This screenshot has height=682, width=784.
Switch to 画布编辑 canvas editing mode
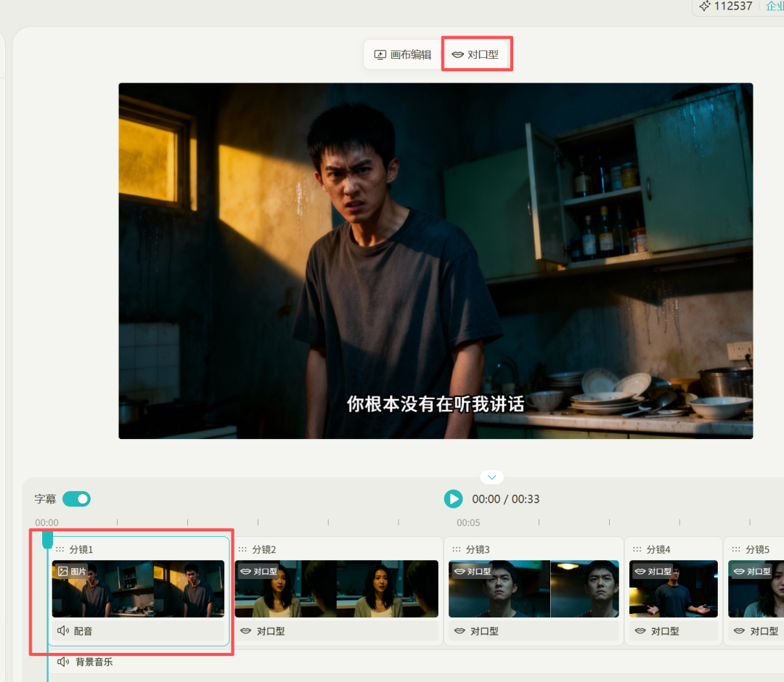401,54
